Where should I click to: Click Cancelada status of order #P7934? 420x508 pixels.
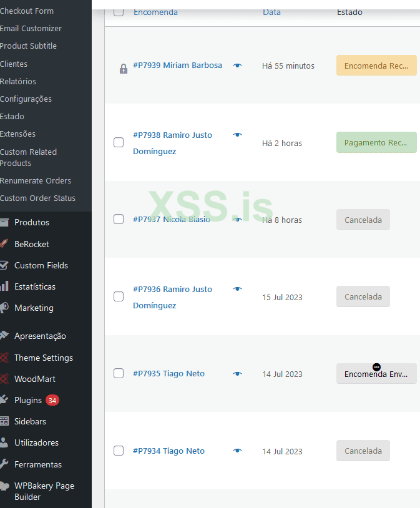pos(363,451)
